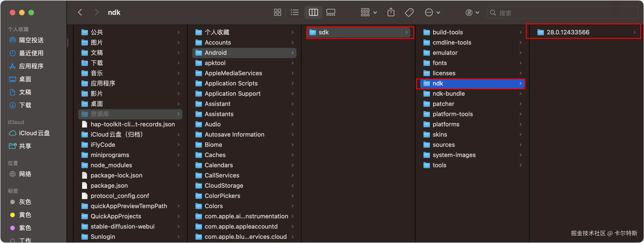Viewport: 644px width, 243px height.
Task: Go forward with the next arrow
Action: pos(97,12)
